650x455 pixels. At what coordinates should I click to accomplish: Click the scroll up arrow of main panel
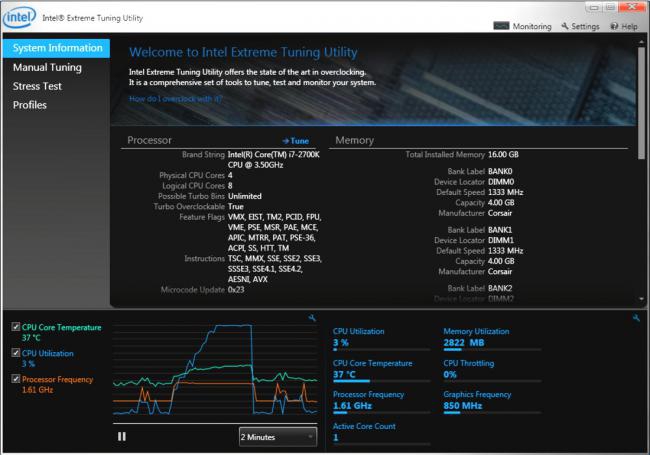click(641, 42)
